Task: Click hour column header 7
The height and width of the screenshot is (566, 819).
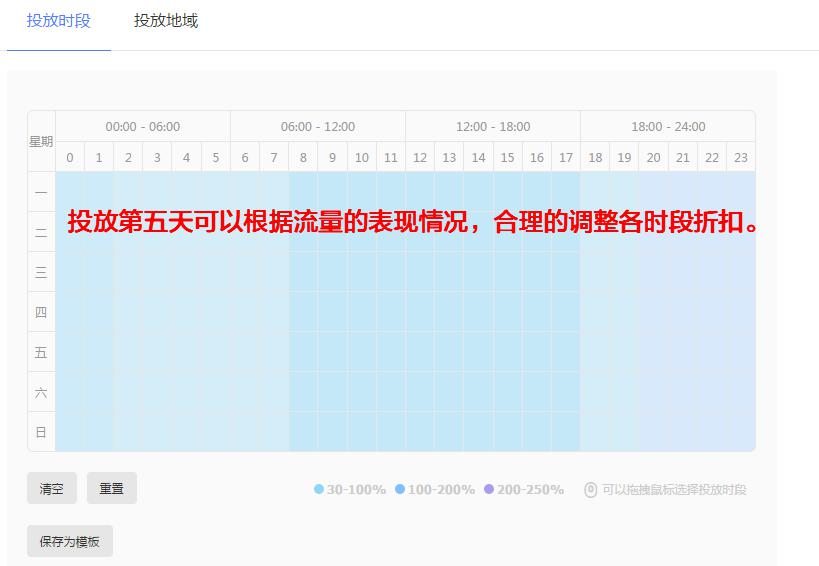Action: [274, 157]
